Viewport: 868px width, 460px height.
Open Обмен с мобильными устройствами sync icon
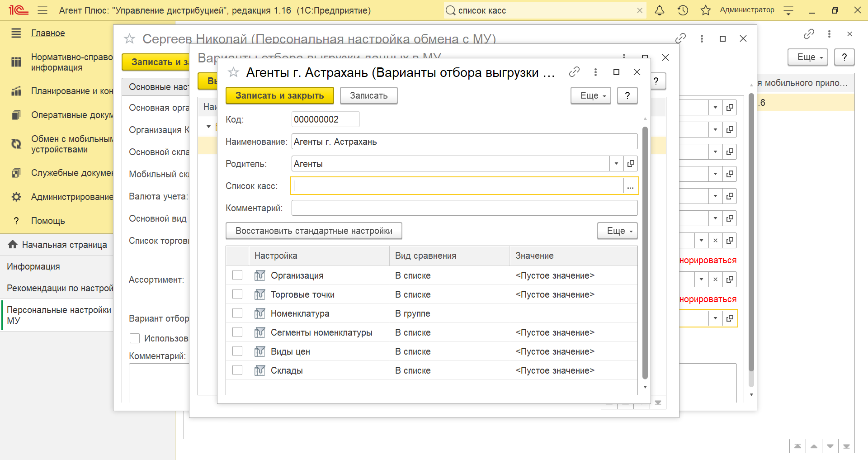tap(16, 144)
